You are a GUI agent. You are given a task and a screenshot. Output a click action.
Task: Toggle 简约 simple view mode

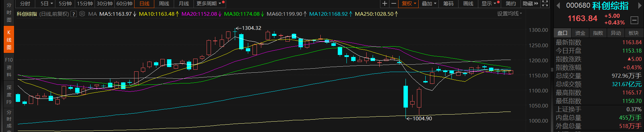coord(511,4)
